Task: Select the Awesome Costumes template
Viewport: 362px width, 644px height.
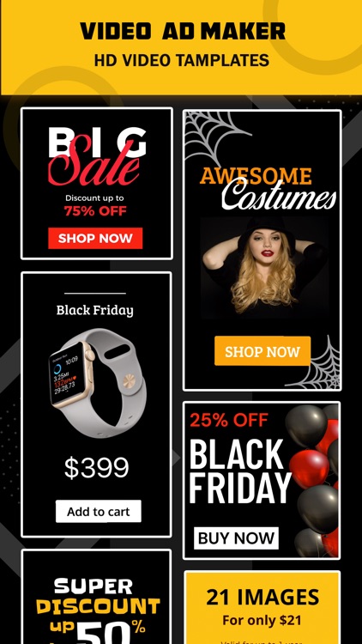Action: click(262, 250)
